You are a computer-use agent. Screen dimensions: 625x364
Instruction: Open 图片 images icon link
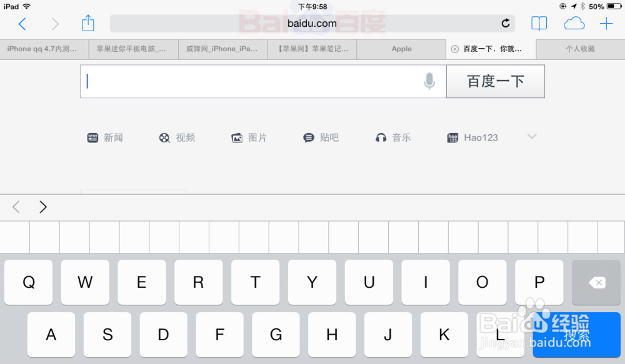tap(249, 138)
